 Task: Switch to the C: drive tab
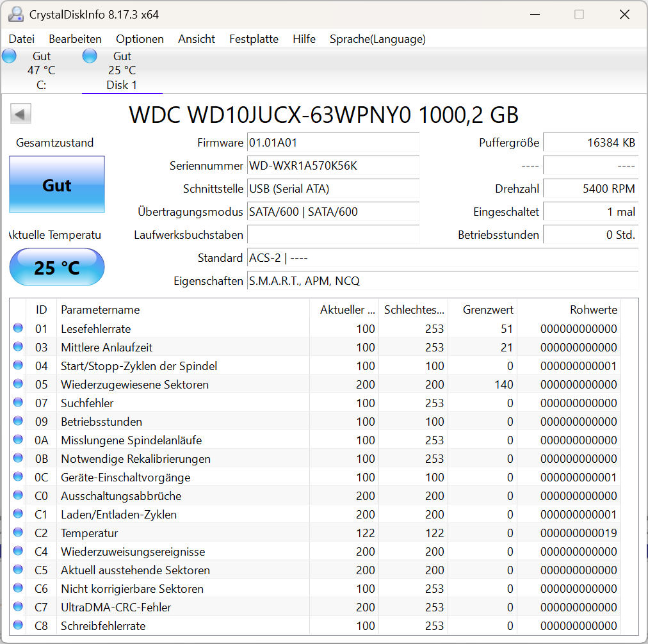[x=41, y=70]
